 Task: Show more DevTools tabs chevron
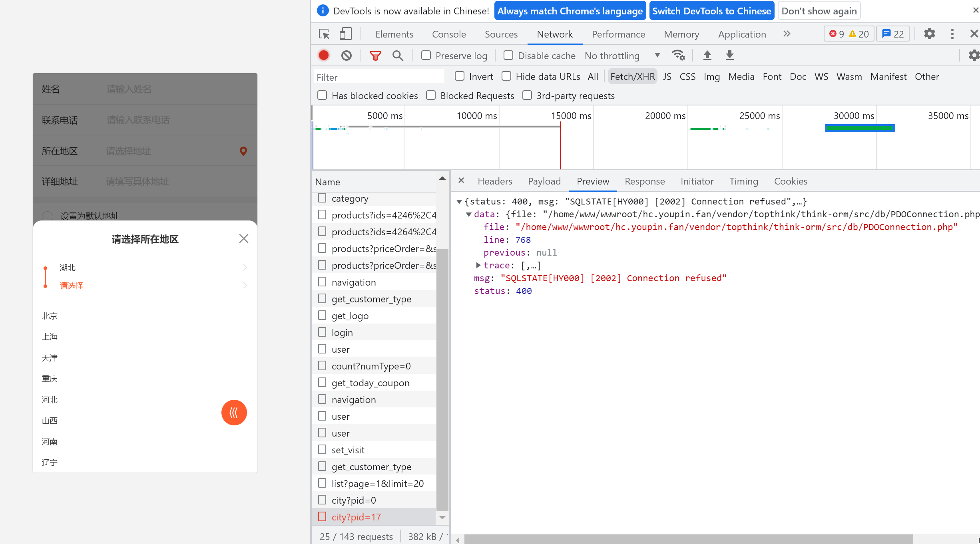tap(787, 34)
